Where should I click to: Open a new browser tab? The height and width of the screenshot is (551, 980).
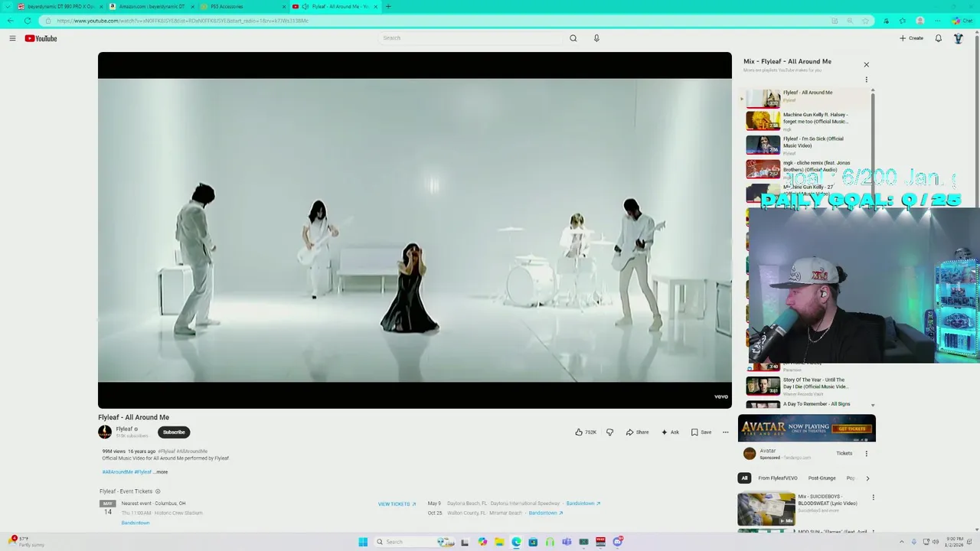(x=388, y=6)
